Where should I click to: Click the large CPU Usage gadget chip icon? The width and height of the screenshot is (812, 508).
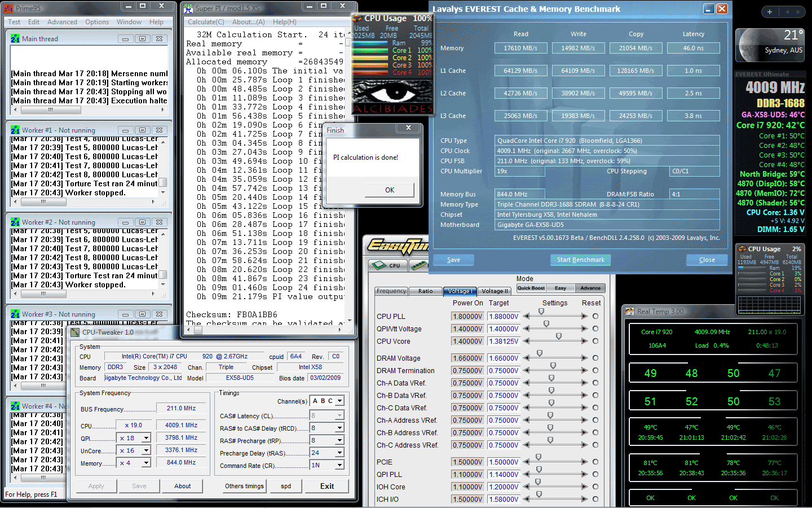358,19
